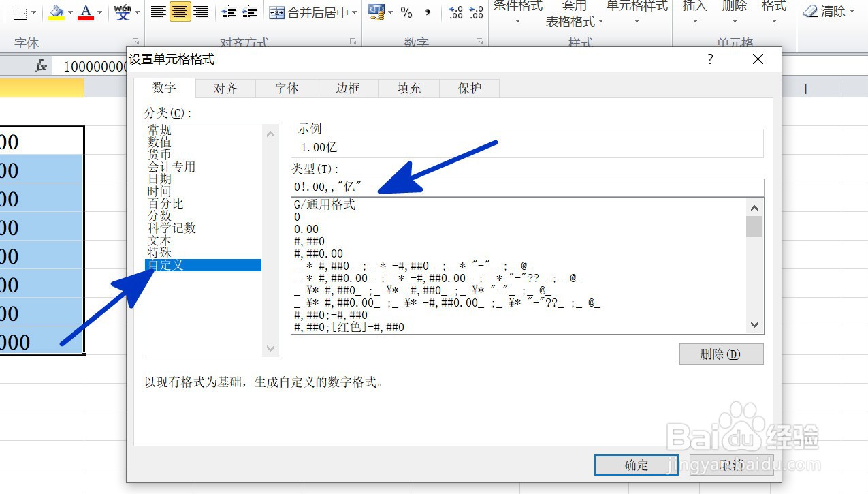The image size is (868, 494).
Task: Confirm with the 确定 button
Action: coord(636,465)
